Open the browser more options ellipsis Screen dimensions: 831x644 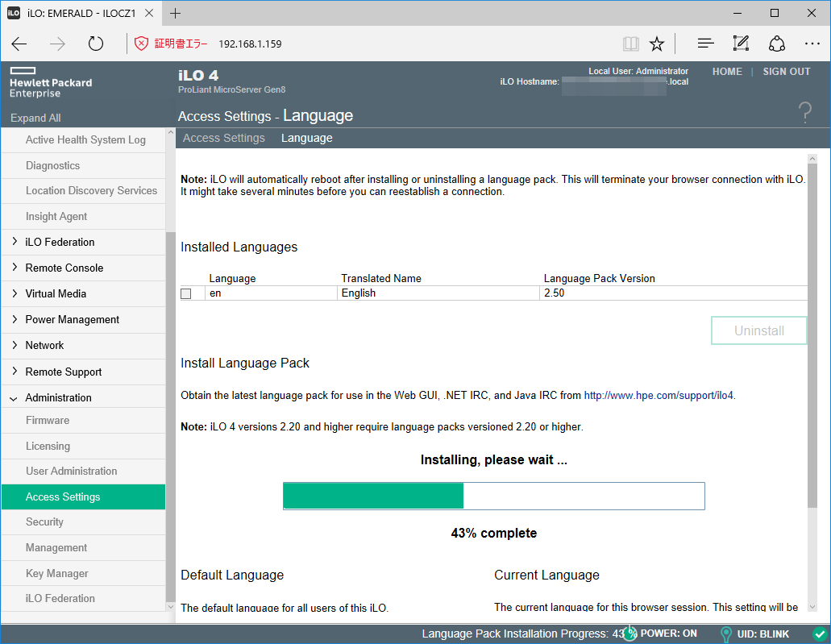tap(812, 44)
